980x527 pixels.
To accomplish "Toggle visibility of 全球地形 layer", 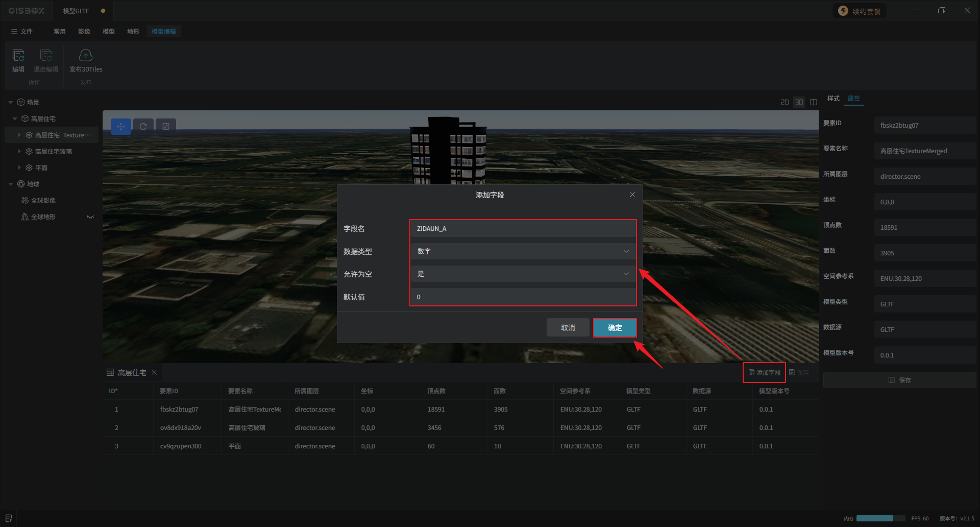I will [x=90, y=217].
